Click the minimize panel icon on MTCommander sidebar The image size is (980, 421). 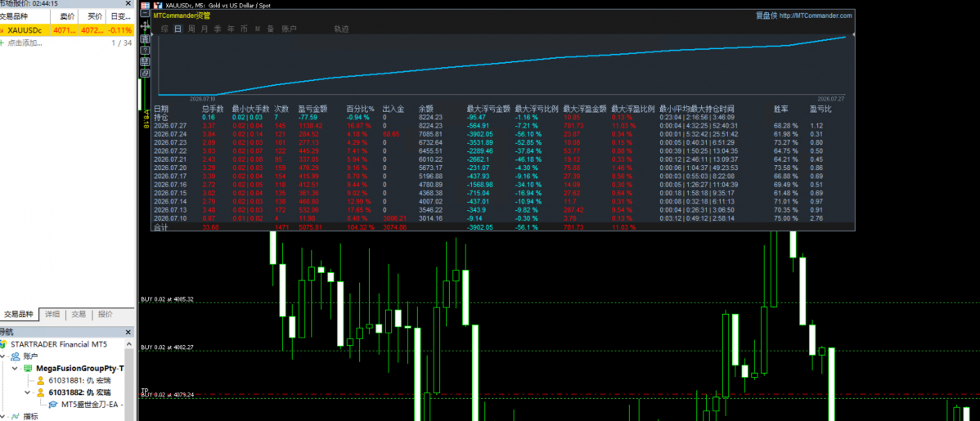tap(145, 13)
